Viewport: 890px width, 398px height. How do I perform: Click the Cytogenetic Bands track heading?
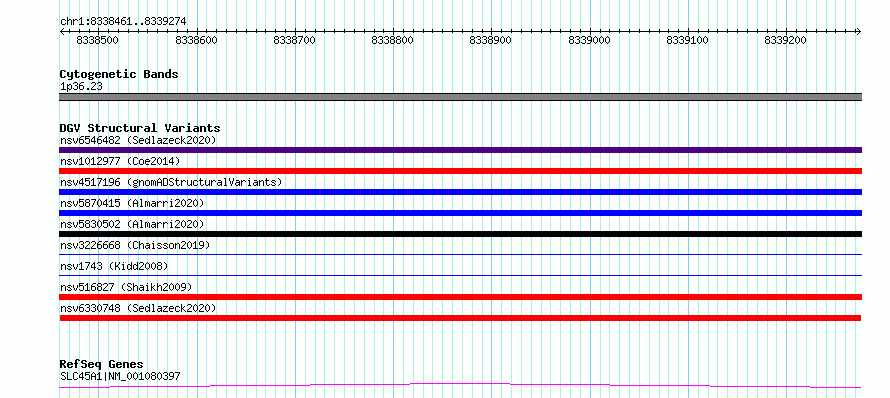click(x=119, y=74)
